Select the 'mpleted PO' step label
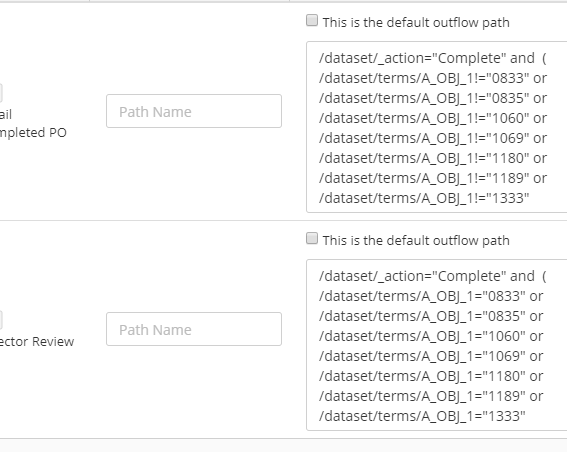Image resolution: width=567 pixels, height=452 pixels. click(x=33, y=133)
